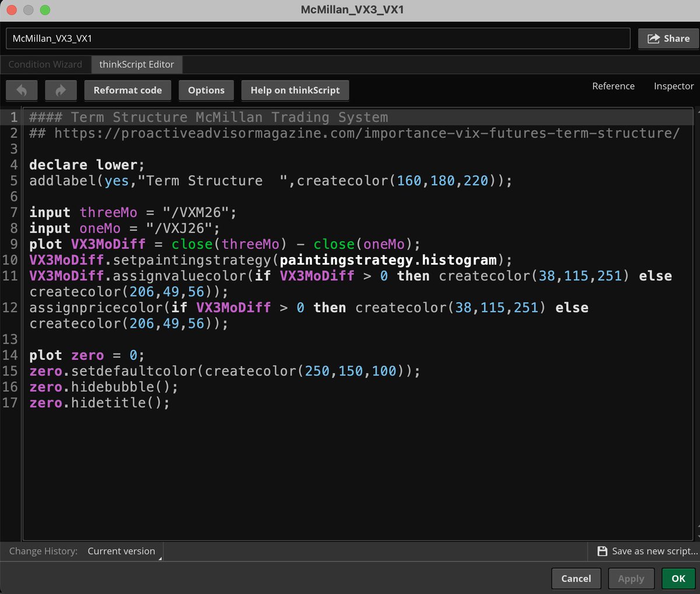Click the window title McMillan_VX3_VX1
700x594 pixels.
352,10
